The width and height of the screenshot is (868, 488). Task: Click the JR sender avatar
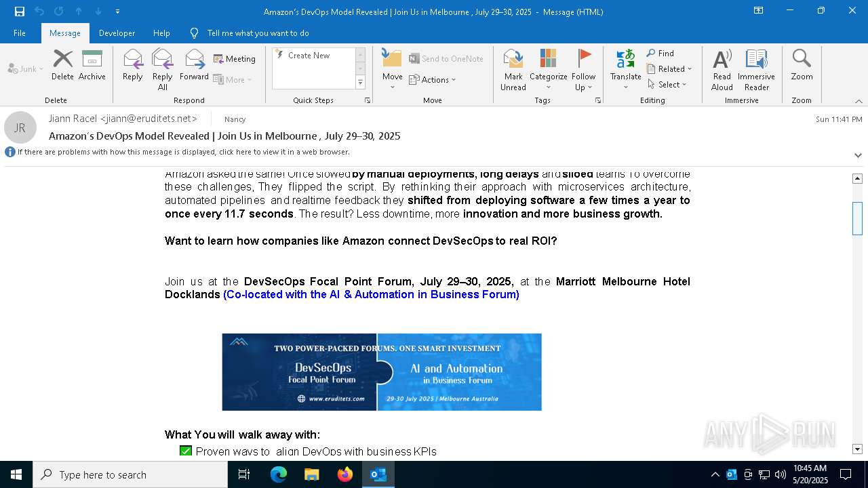click(20, 127)
